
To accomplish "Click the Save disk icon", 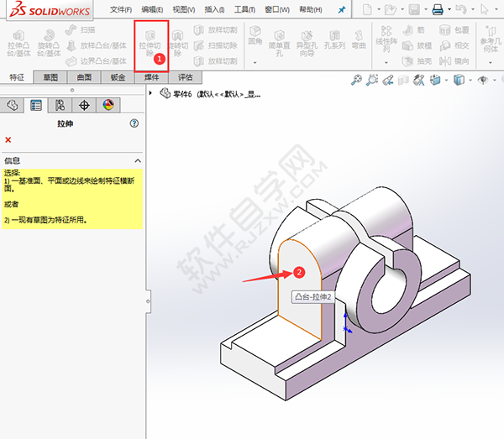I will click(414, 9).
